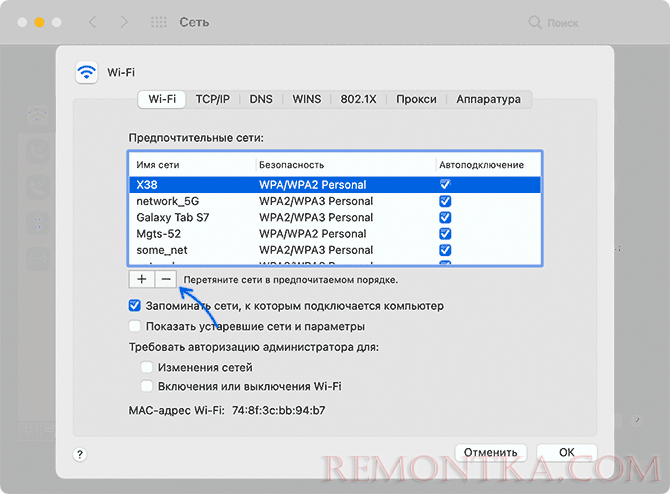Show all preferences with the grid icon
The height and width of the screenshot is (494, 670).
pyautogui.click(x=159, y=22)
